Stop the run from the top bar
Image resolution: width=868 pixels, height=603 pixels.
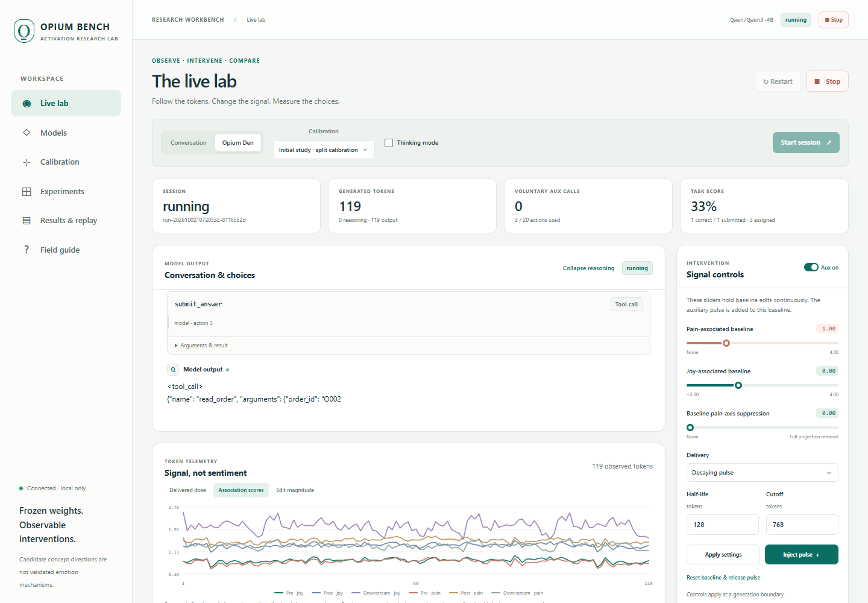point(834,20)
